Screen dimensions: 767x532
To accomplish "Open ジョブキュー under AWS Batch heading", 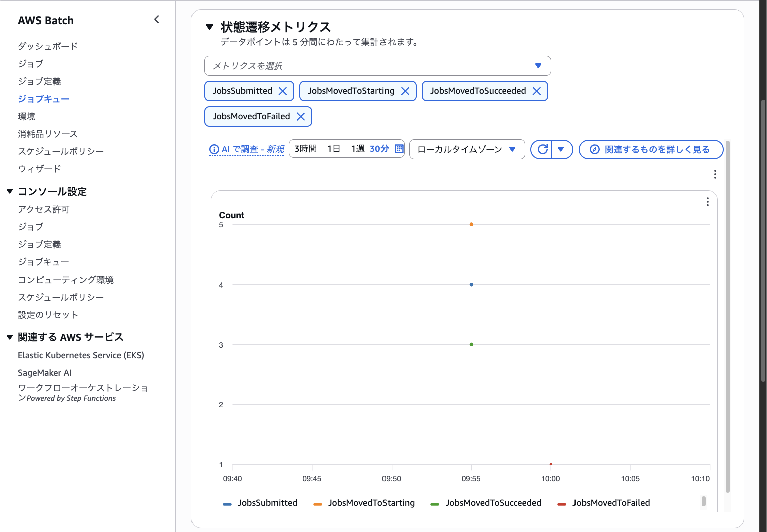I will click(43, 99).
